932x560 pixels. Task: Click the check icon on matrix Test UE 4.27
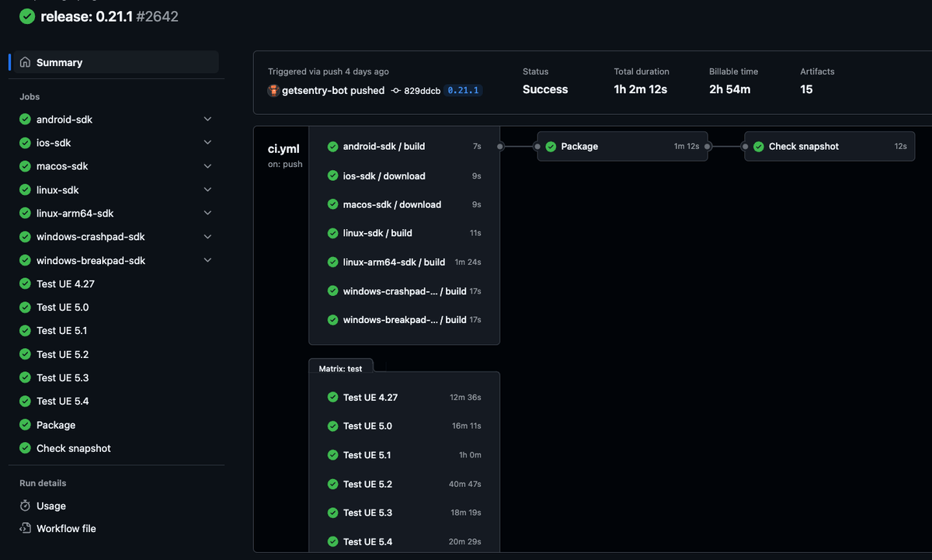[x=332, y=397]
